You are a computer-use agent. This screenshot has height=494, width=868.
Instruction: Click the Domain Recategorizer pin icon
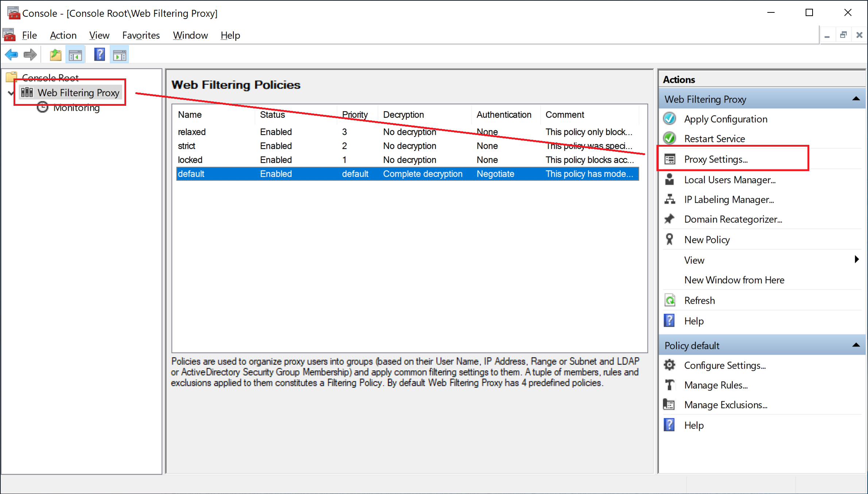[x=670, y=219]
